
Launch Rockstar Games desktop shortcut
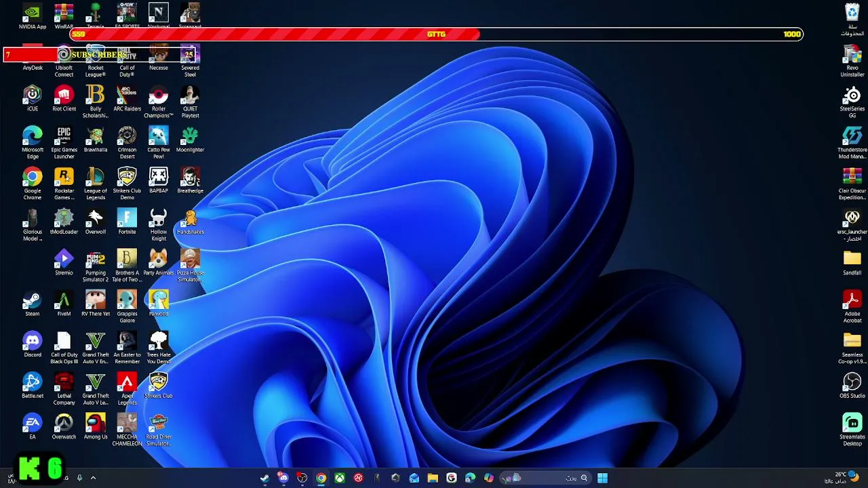64,184
